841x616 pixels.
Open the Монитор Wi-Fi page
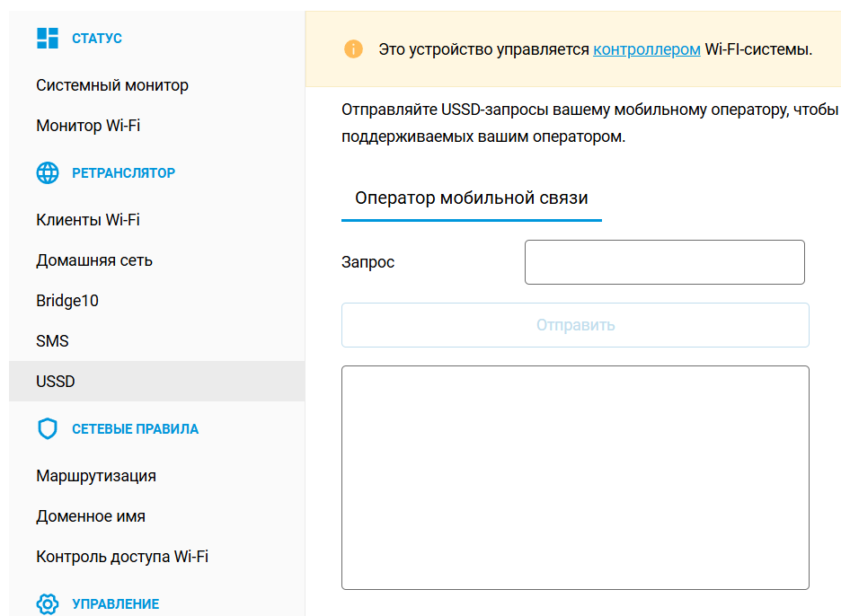tap(88, 126)
